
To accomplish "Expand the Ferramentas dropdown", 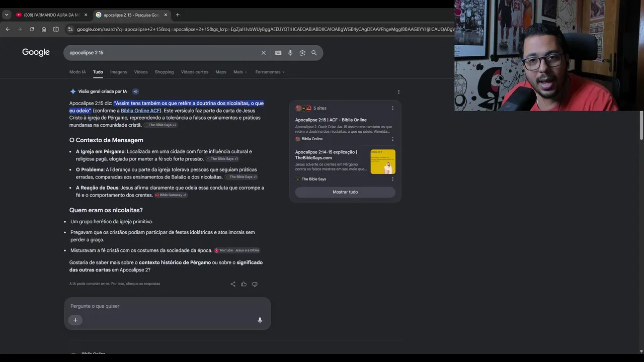I will tap(270, 72).
